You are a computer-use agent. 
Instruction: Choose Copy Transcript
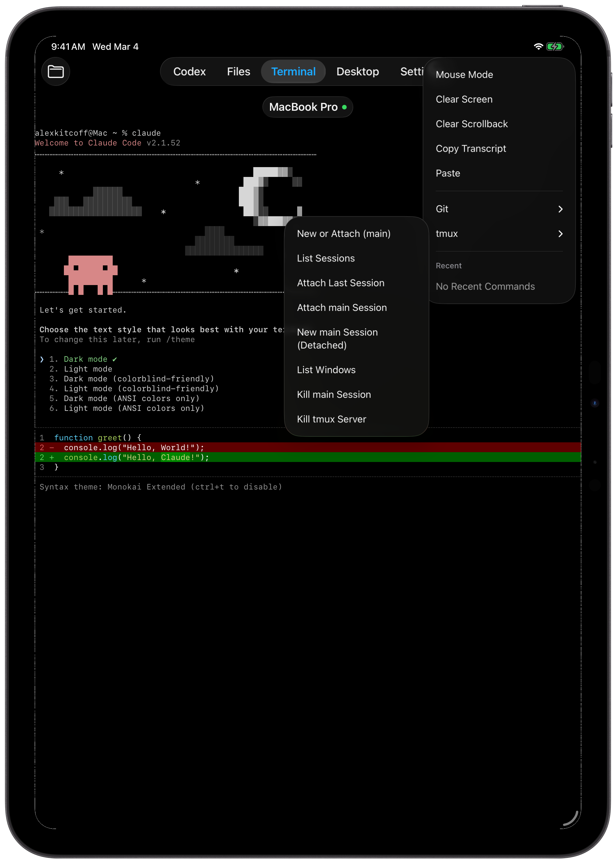tap(471, 148)
